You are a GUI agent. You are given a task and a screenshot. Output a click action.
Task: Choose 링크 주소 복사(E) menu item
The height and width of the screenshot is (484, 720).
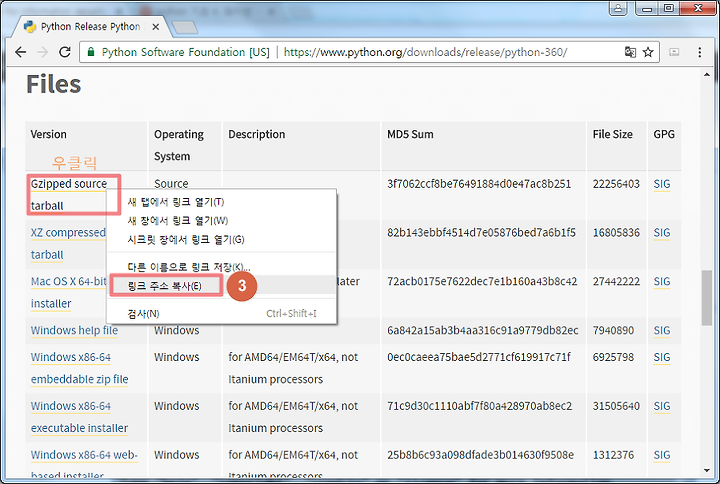221,286
